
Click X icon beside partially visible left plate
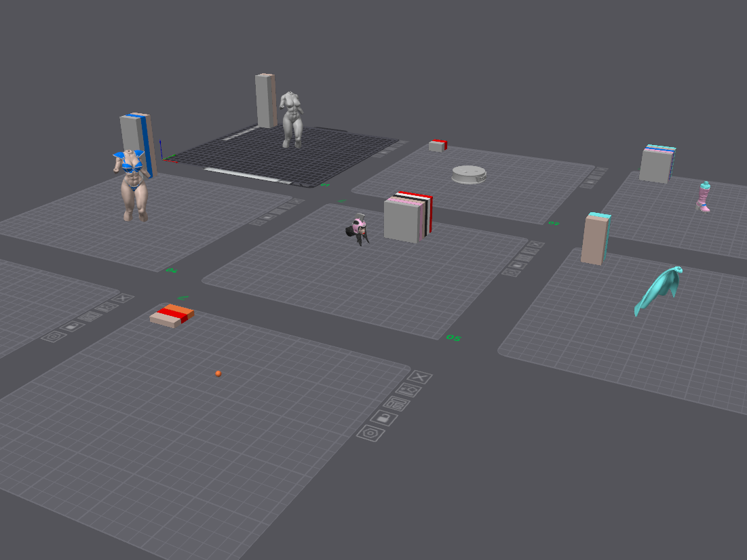click(x=123, y=298)
